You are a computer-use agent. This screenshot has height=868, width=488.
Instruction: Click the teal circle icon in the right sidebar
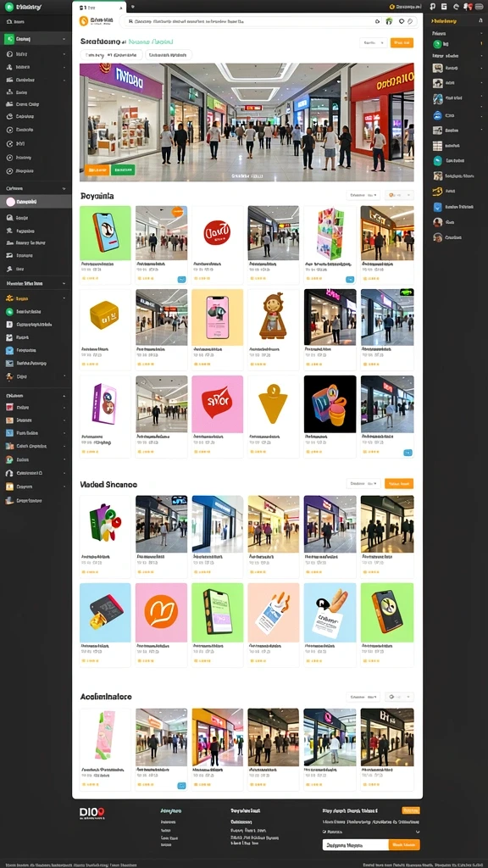(437, 161)
